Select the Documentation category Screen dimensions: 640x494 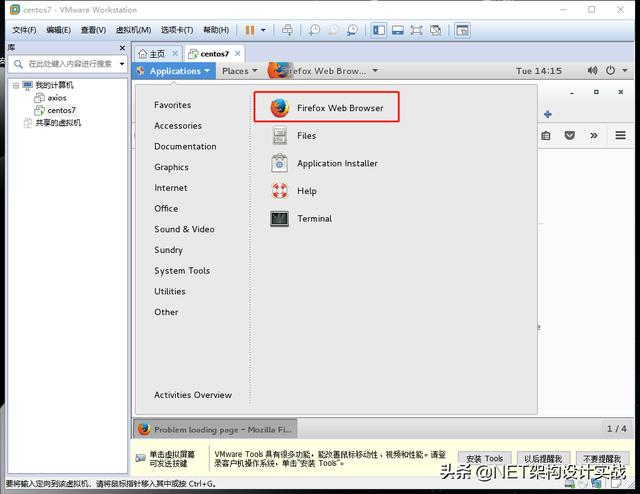point(185,146)
